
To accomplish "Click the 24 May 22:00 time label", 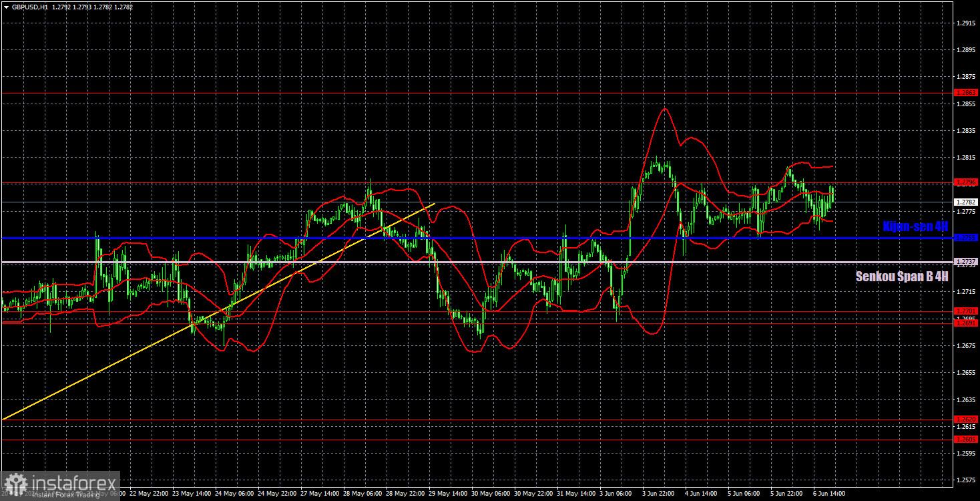I will click(276, 494).
